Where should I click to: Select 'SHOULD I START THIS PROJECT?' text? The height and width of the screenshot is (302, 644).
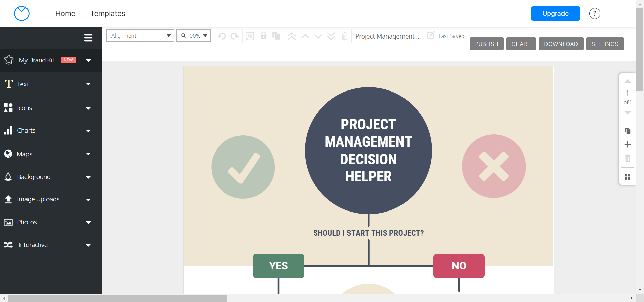point(369,233)
